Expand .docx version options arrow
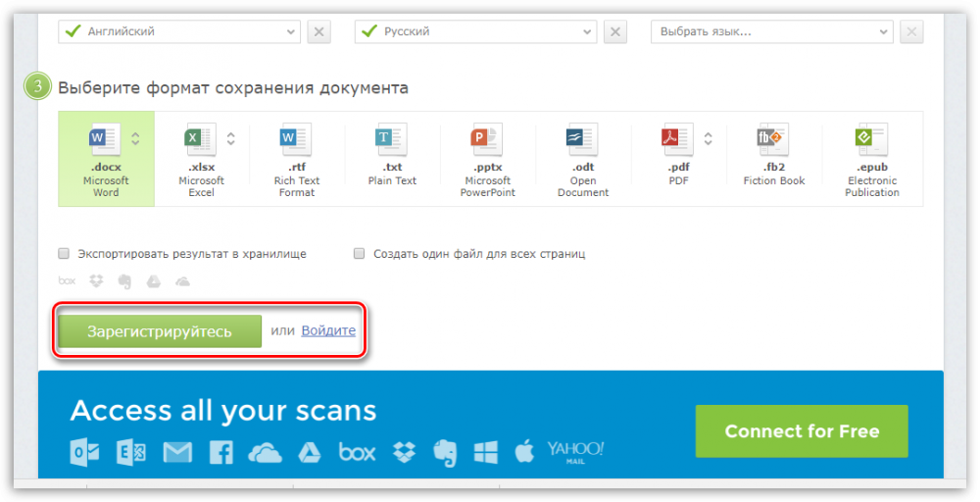Screen dimensions: 980x502 coord(136,138)
